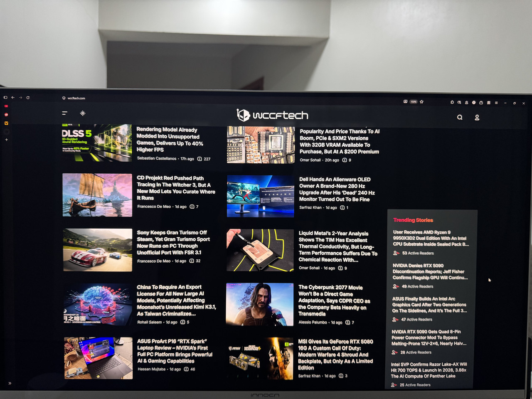Click the house-shaped icon in the browser toolbar

(452, 102)
